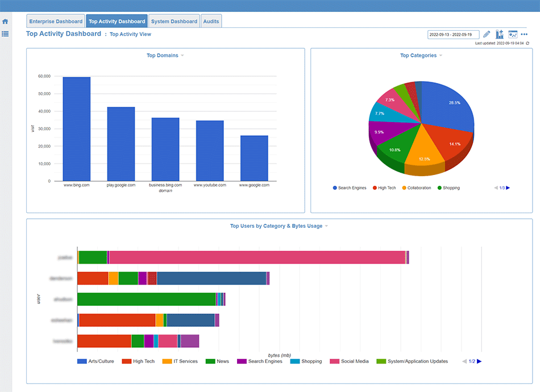Toggle the Social Media legend item

coord(351,361)
